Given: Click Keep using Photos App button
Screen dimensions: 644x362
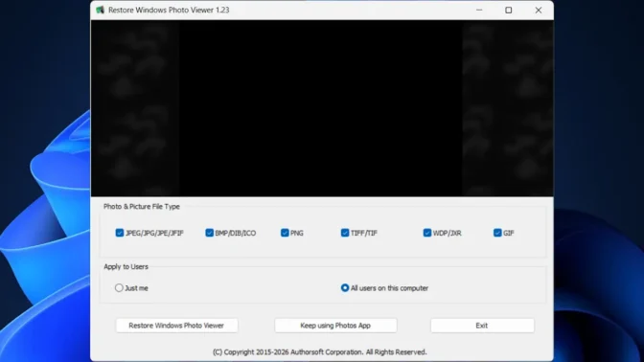Looking at the screenshot, I should 335,326.
